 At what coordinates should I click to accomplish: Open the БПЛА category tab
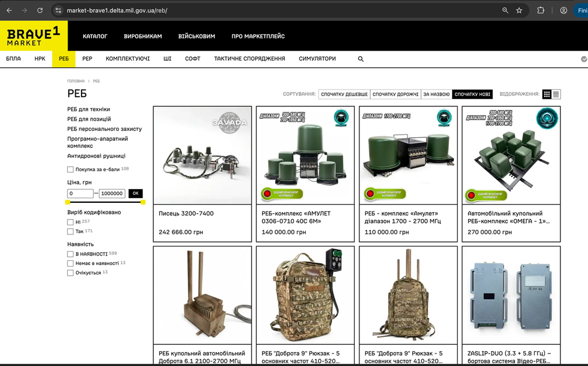pyautogui.click(x=14, y=59)
